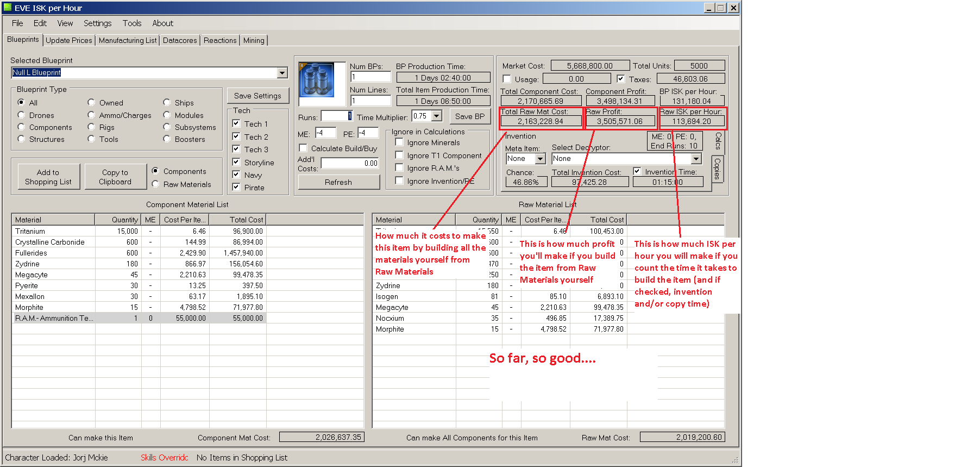Viewport: 980px width, 467px height.
Task: Enable Calculate Build/Buy
Action: [303, 148]
